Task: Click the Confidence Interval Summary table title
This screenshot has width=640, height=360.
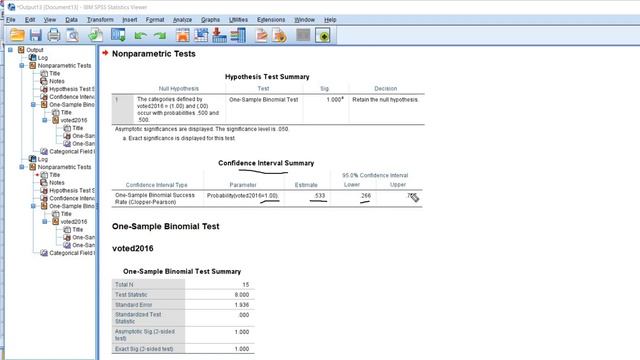Action: 266,163
